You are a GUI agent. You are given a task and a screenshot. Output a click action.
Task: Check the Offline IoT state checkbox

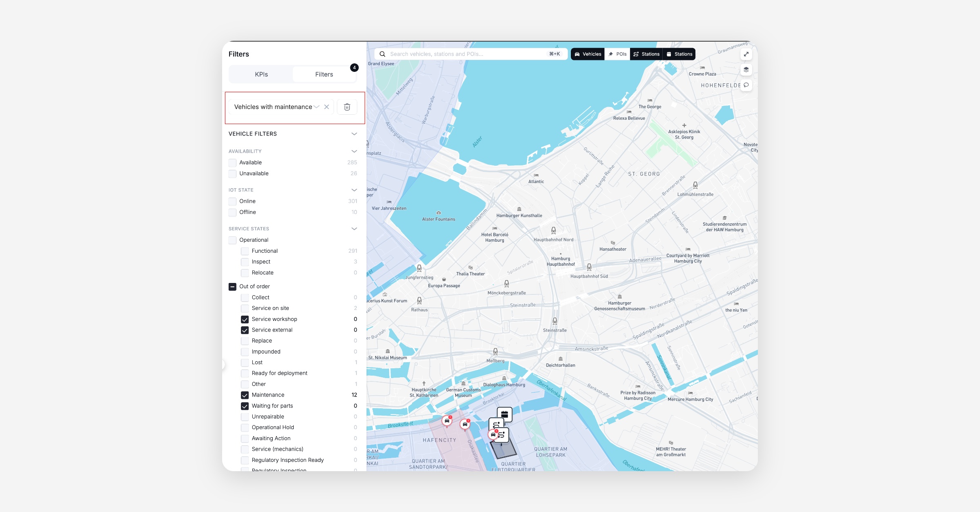tap(232, 212)
